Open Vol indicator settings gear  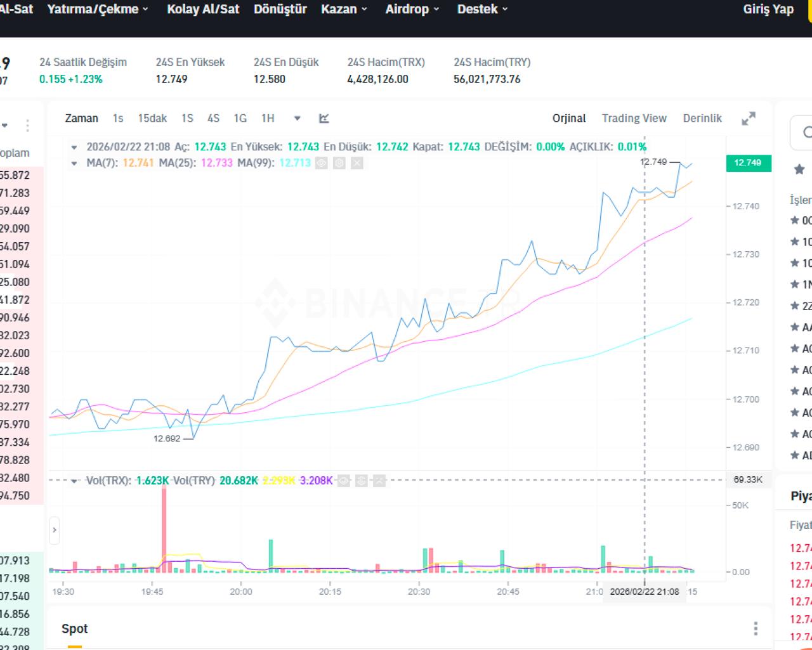coord(361,481)
